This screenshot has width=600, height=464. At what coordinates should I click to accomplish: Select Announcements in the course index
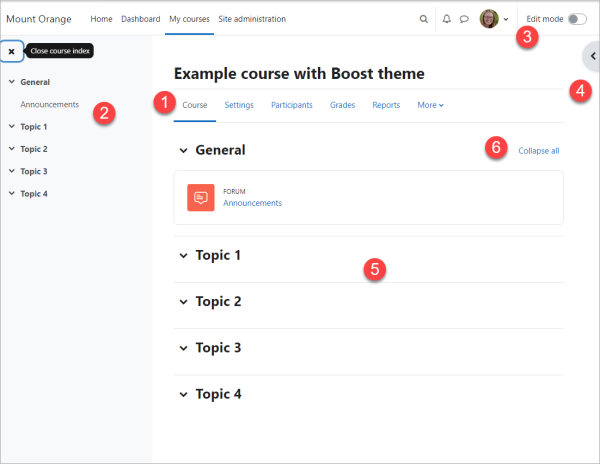(x=50, y=104)
